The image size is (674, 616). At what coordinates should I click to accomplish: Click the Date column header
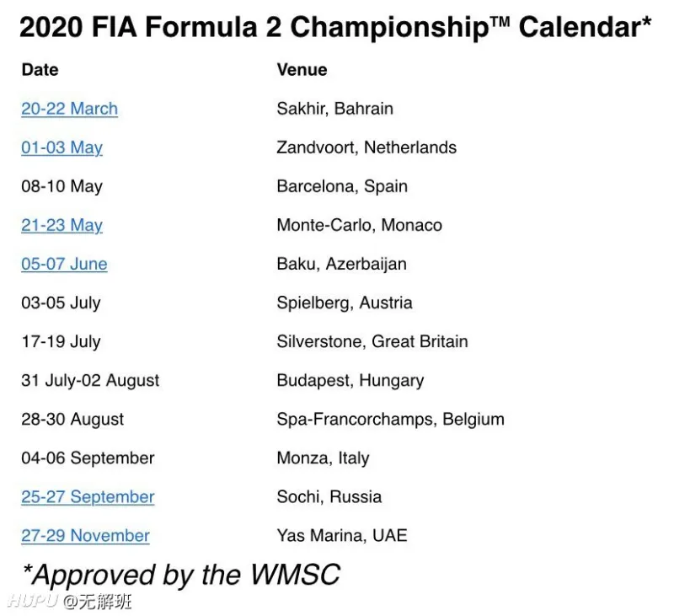point(40,70)
